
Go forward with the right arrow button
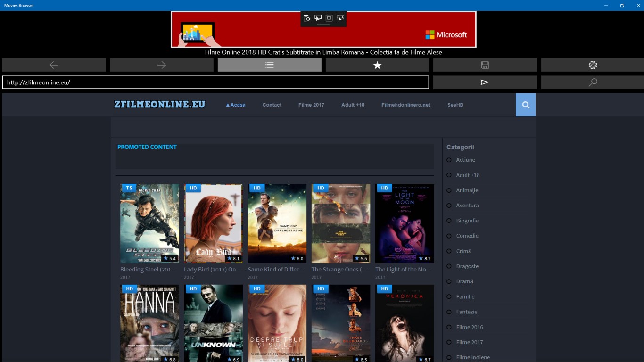coord(162,65)
